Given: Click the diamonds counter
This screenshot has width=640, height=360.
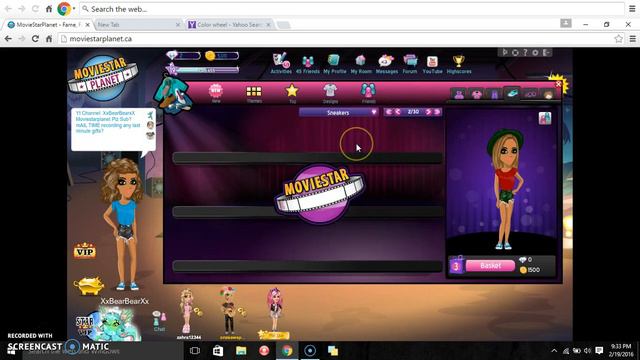Looking at the screenshot, I should pos(183,56).
